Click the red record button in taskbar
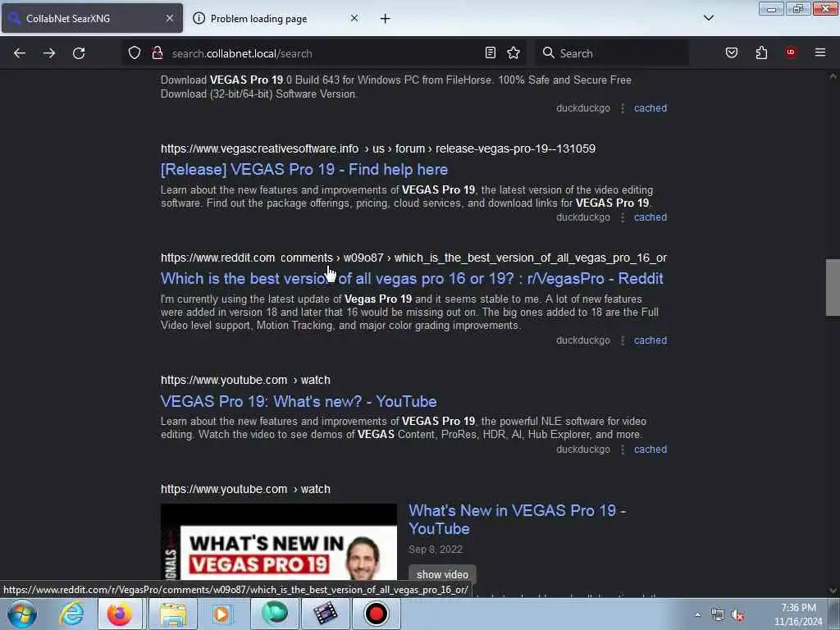 point(376,614)
